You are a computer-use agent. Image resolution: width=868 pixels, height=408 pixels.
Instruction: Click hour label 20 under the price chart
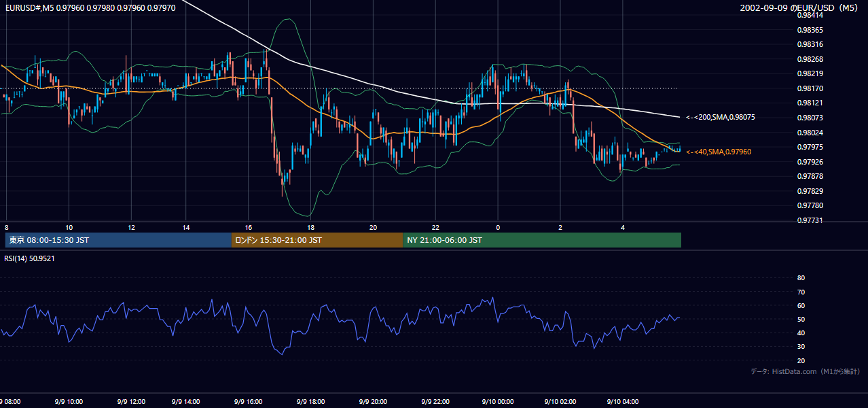373,228
